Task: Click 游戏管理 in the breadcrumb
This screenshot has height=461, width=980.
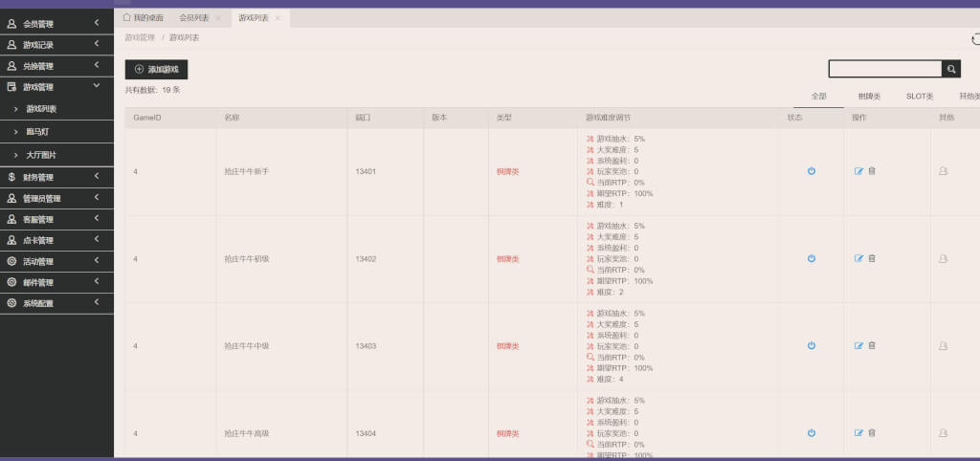Action: tap(140, 37)
